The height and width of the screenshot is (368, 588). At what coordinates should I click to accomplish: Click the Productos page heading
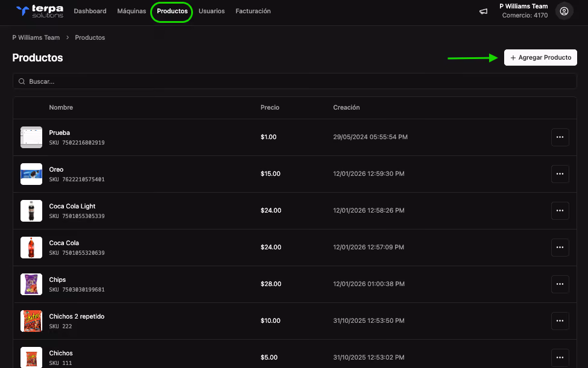pos(37,58)
